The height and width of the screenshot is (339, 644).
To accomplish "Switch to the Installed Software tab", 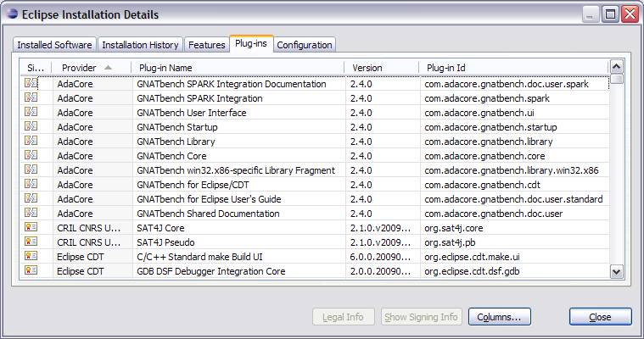I will (54, 45).
